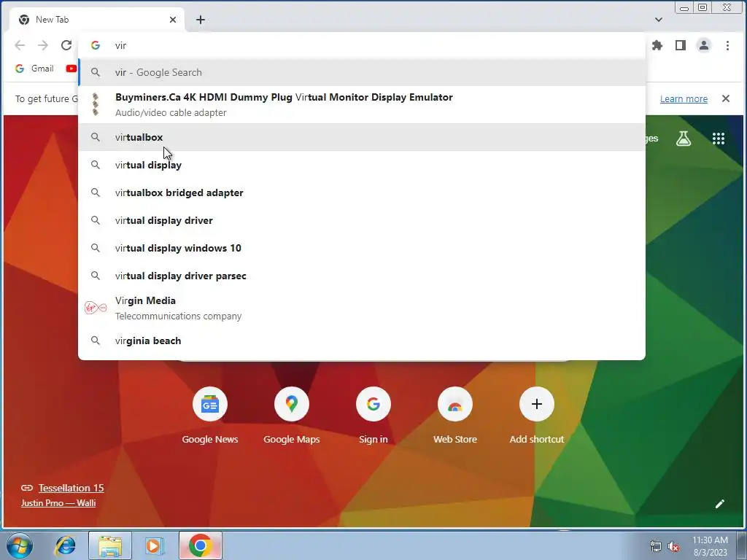Screen dimensions: 747x560
Task: Select 'virtual display driver' suggestion
Action: [x=362, y=220]
